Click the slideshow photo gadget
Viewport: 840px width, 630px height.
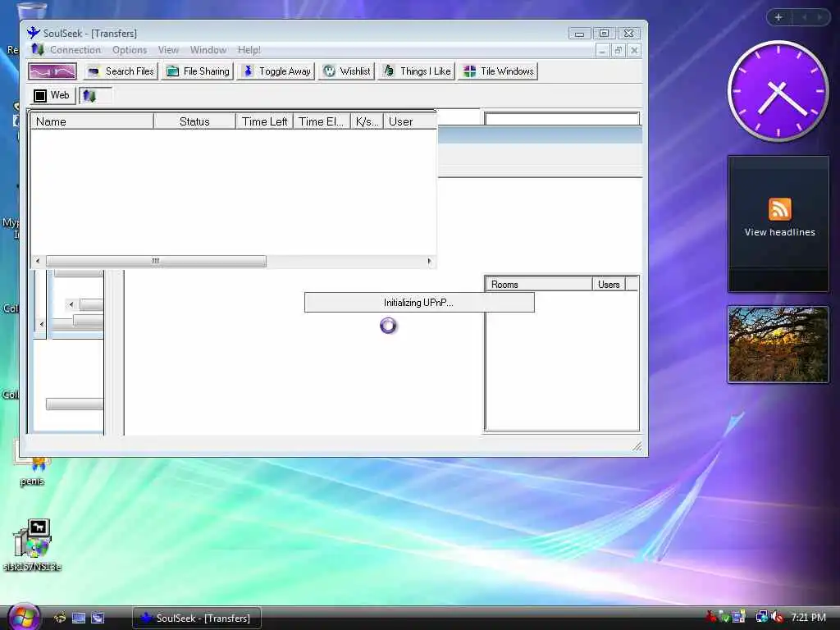click(x=778, y=345)
